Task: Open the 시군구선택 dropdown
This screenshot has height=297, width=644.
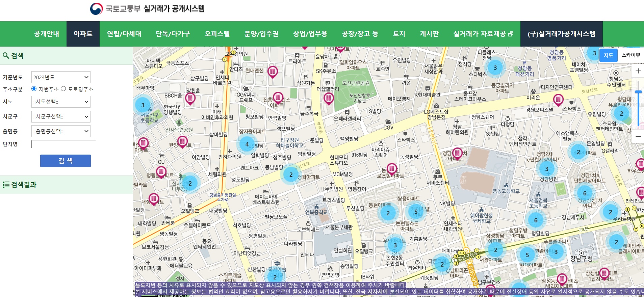Action: pos(61,116)
